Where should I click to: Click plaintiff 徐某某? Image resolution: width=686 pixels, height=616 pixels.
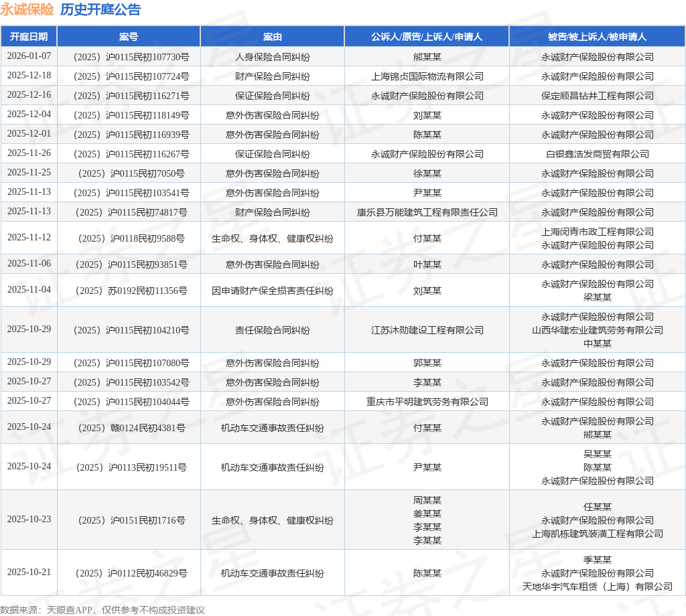coord(427,173)
